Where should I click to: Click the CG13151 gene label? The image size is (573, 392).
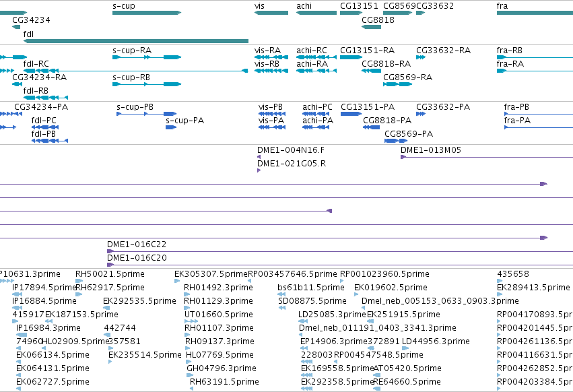[x=359, y=6]
